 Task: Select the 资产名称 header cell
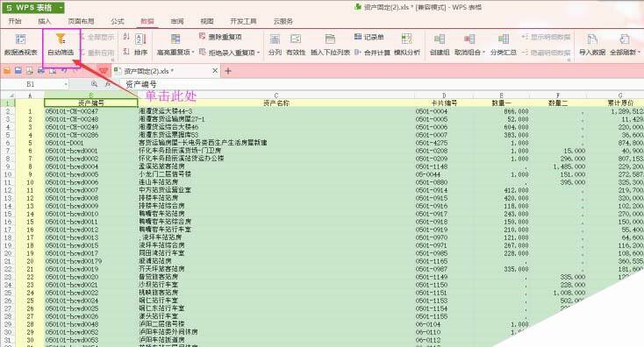coord(276,103)
